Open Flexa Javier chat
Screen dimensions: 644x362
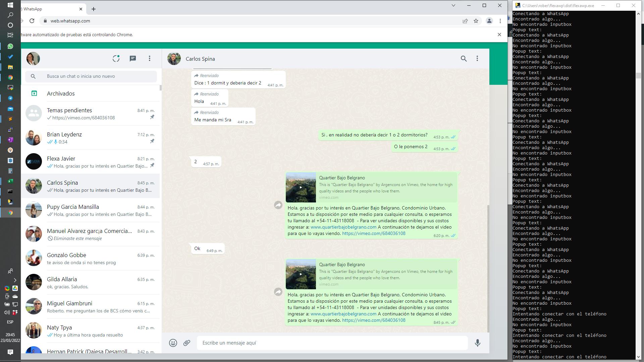point(91,162)
